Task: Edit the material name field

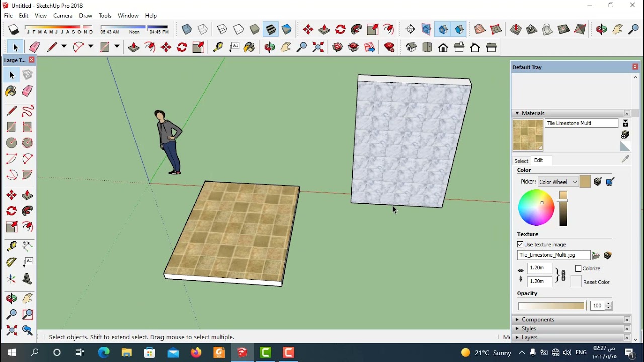Action: tap(582, 123)
